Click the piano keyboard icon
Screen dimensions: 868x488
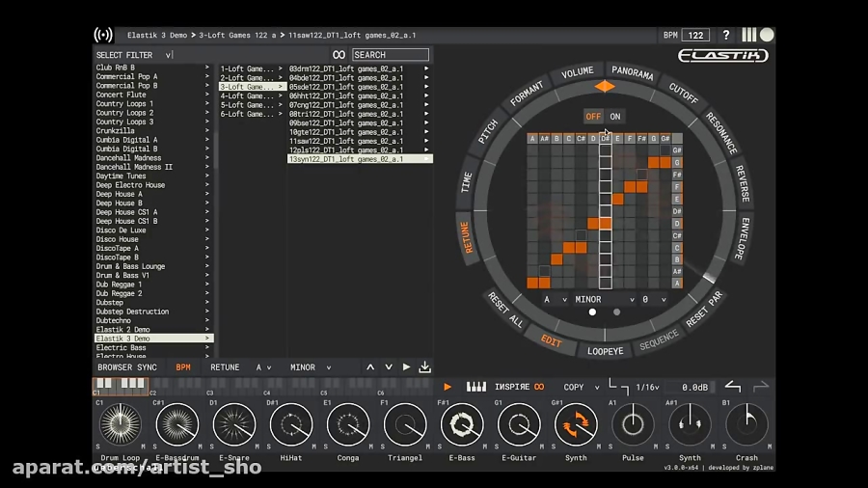coord(475,387)
